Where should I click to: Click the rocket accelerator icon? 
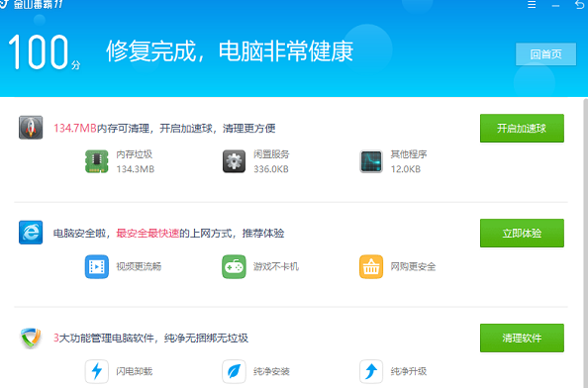click(x=31, y=128)
